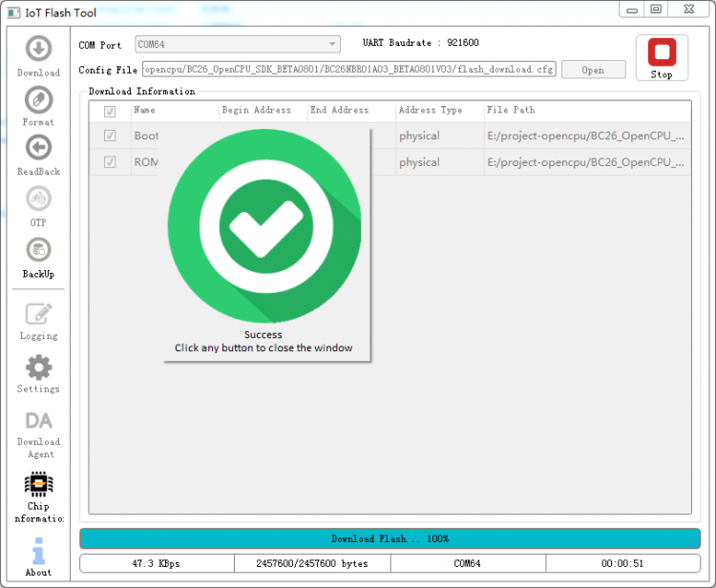Open the Download Agent (DA) icon

click(38, 421)
